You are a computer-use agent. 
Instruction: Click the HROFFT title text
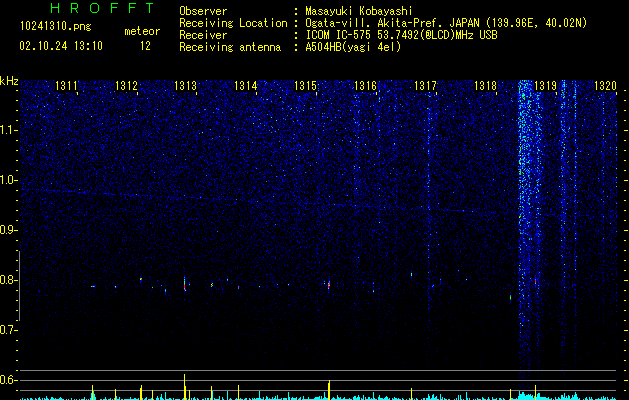coord(103,8)
